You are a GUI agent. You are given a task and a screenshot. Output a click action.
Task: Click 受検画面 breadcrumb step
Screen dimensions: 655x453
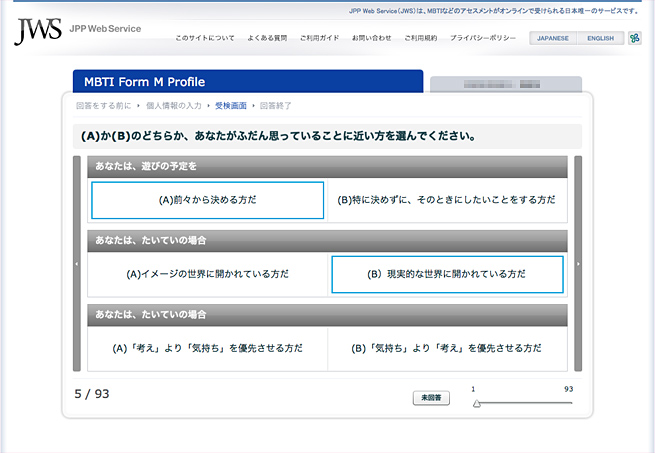(231, 106)
